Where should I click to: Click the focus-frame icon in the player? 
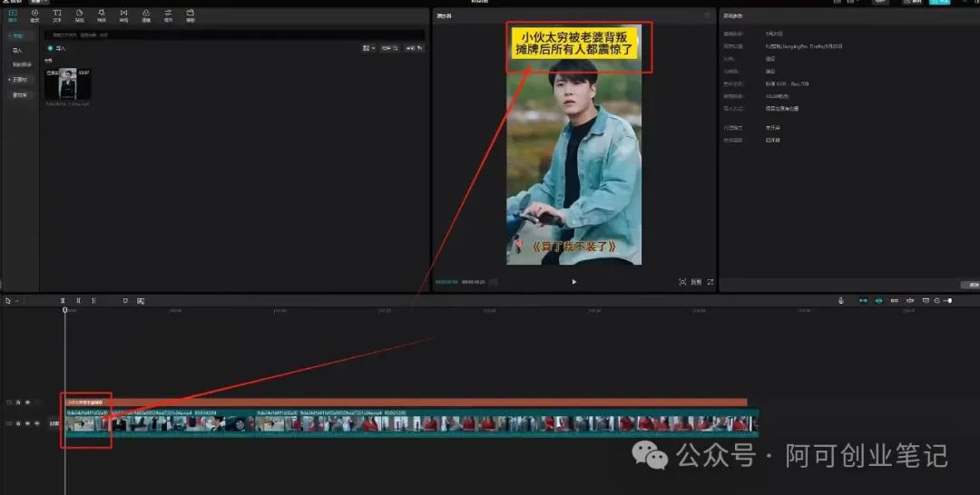pyautogui.click(x=682, y=282)
